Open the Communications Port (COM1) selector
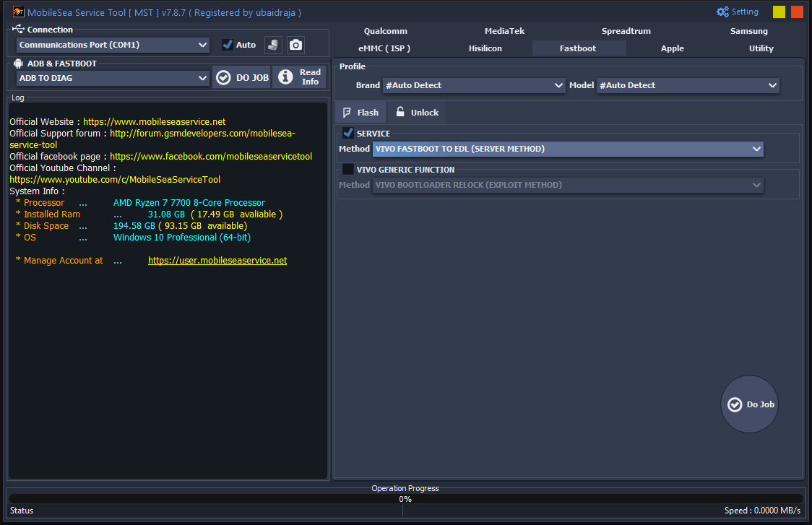 tap(113, 44)
